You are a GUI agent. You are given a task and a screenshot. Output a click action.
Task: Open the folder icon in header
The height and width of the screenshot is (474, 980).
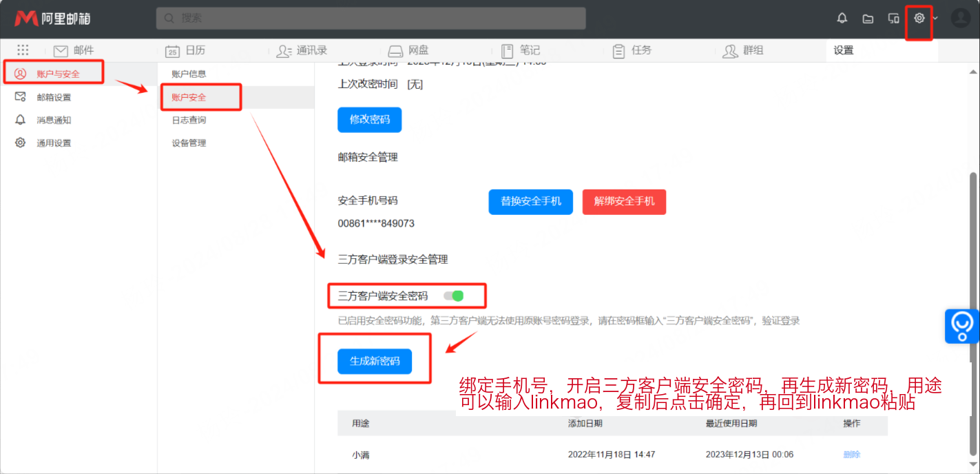coord(868,19)
